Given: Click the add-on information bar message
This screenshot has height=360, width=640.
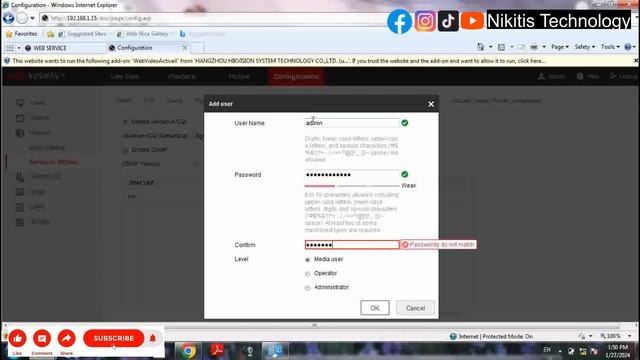Looking at the screenshot, I should [279, 61].
